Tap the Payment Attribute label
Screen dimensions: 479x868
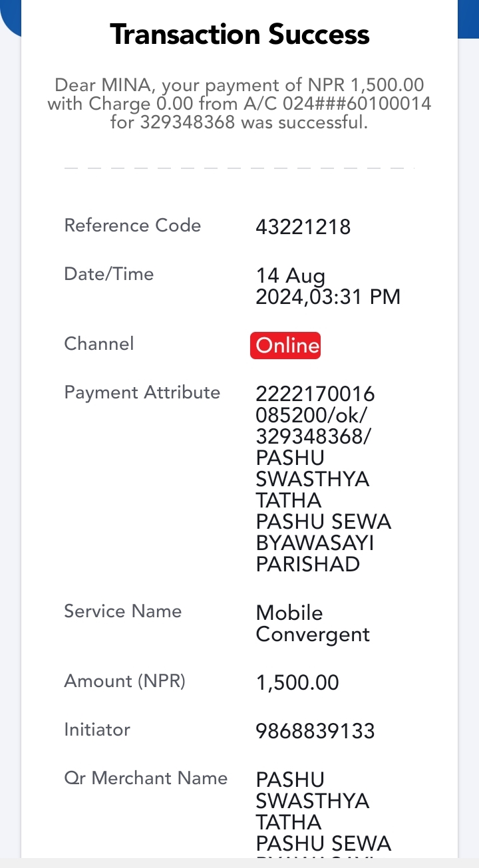(142, 392)
